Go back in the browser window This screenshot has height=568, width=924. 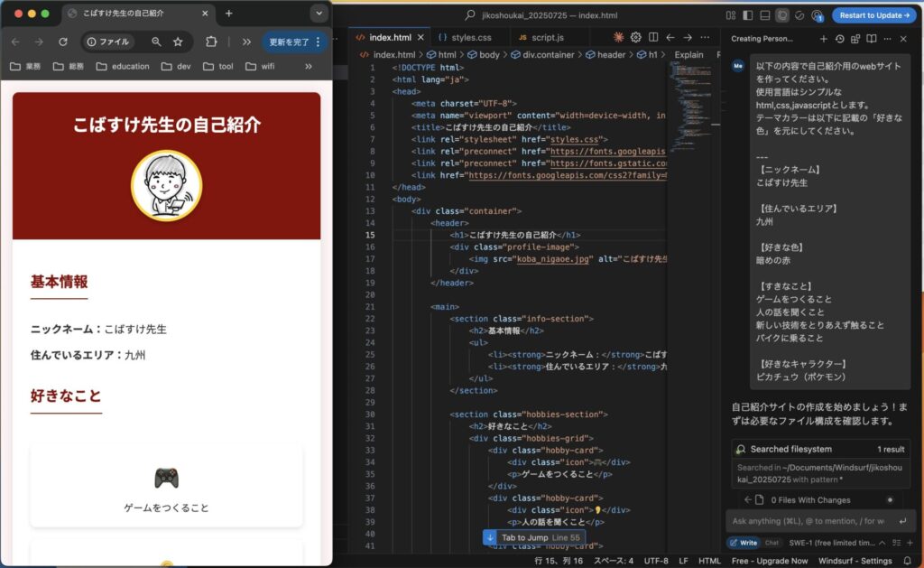click(x=16, y=42)
